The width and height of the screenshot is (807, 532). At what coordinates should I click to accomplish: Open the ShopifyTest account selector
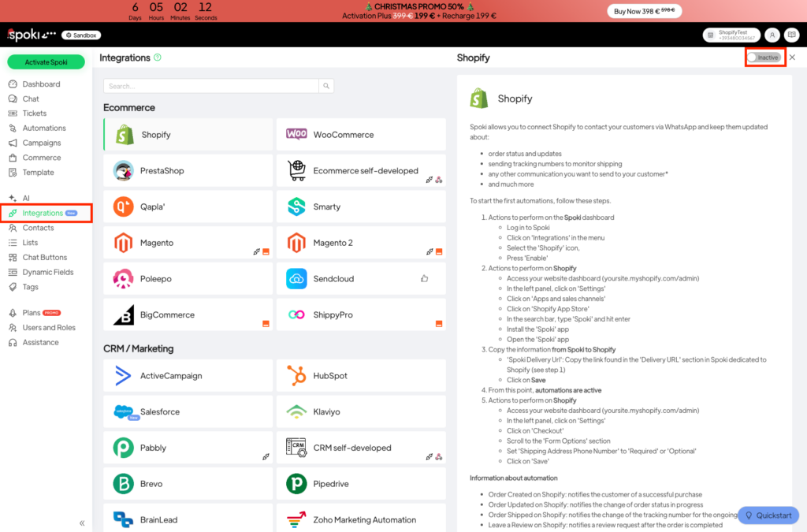coord(731,35)
